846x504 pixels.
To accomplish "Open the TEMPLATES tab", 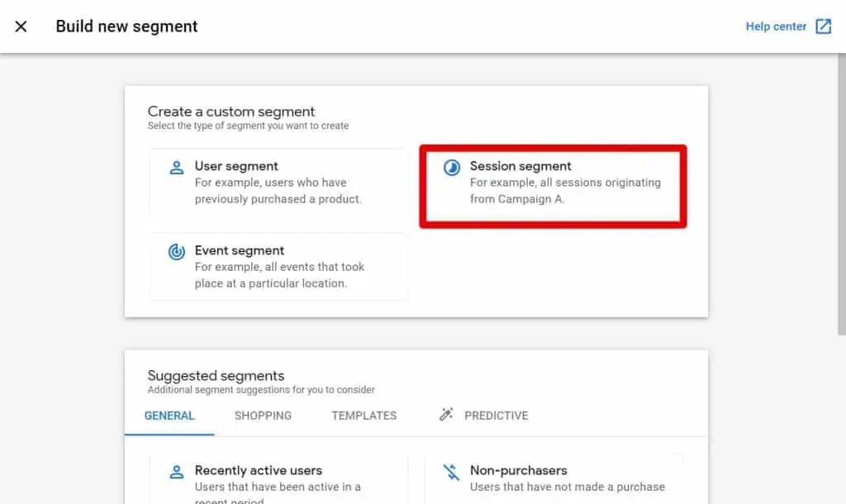I will coord(364,416).
